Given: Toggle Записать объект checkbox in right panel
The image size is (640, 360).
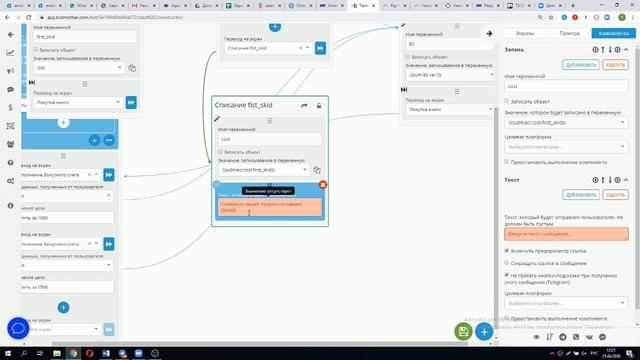Looking at the screenshot, I should 507,101.
